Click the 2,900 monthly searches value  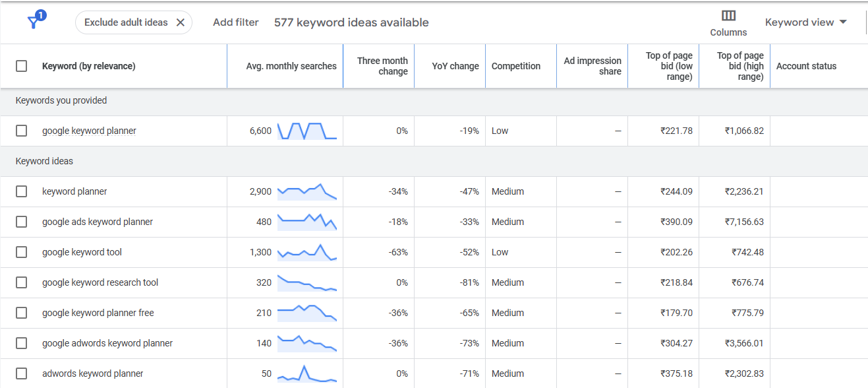pos(260,191)
